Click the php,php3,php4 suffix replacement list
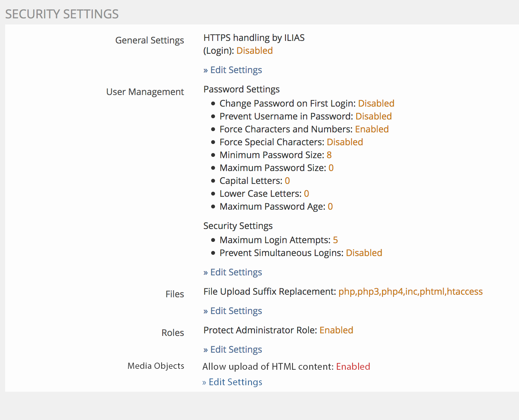 click(410, 291)
